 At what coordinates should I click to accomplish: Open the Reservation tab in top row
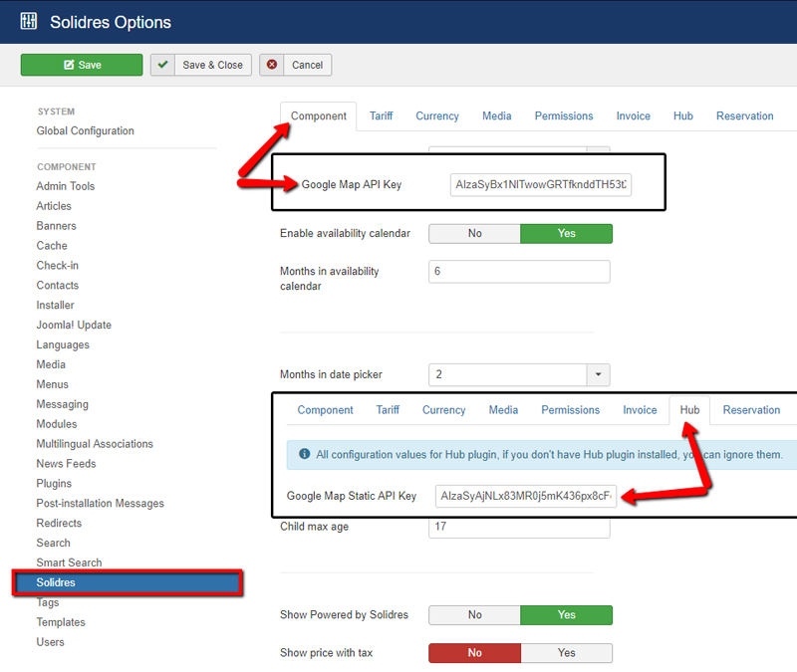click(744, 116)
